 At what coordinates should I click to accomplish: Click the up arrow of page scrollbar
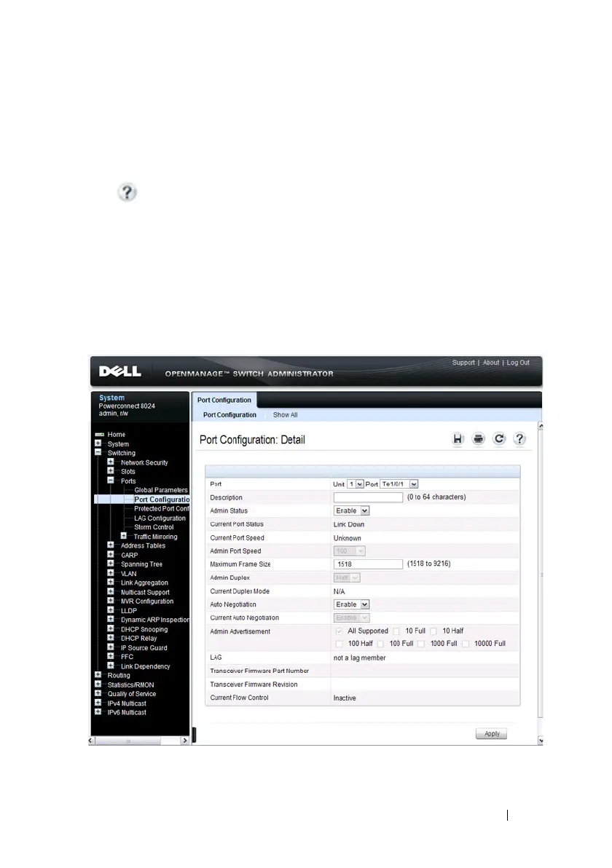pyautogui.click(x=541, y=426)
